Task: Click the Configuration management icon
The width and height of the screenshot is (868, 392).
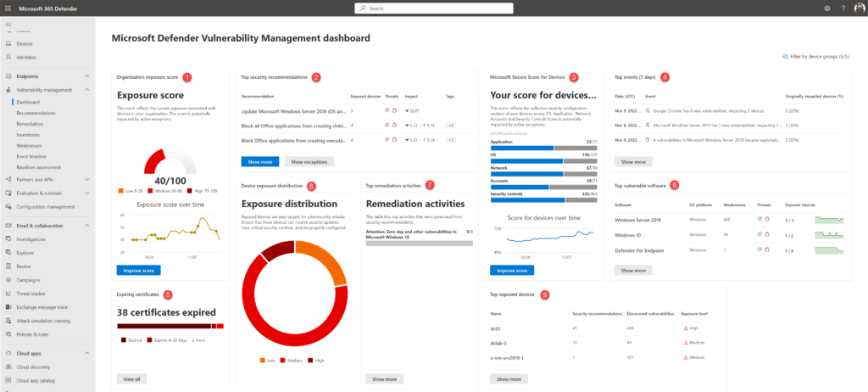Action: (8, 207)
